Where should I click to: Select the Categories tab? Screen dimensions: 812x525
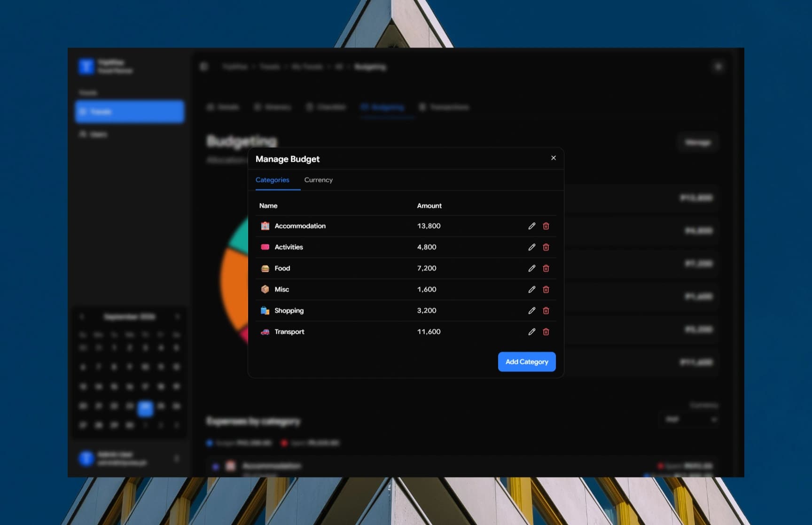(273, 180)
